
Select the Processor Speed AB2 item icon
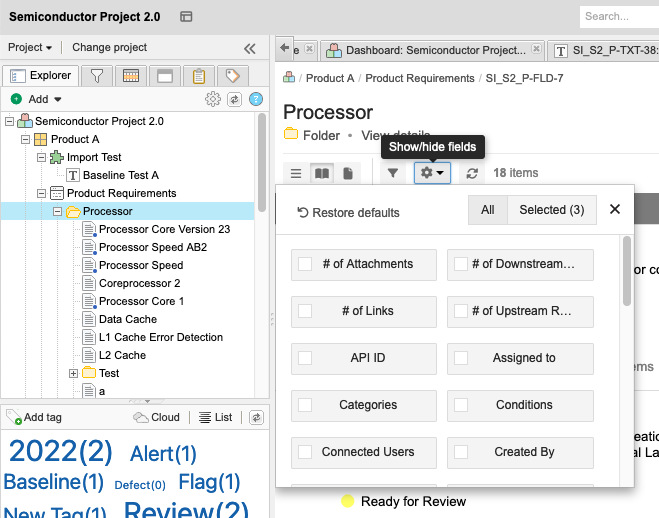tap(89, 247)
